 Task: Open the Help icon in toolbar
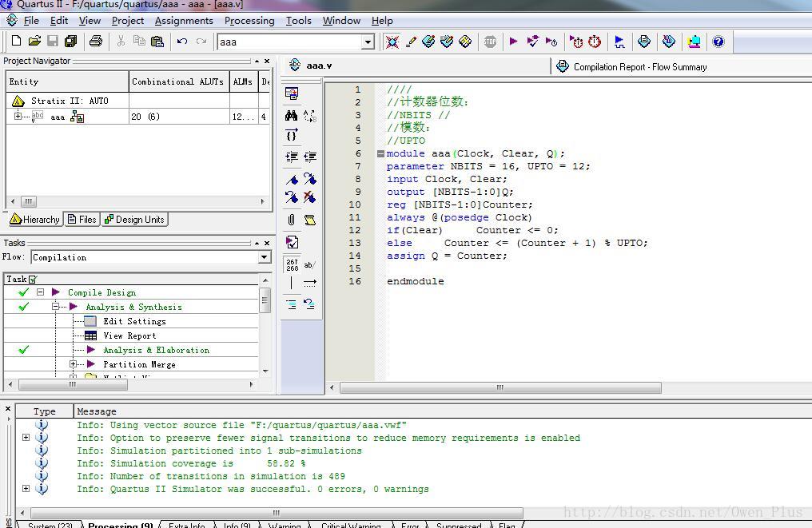718,42
